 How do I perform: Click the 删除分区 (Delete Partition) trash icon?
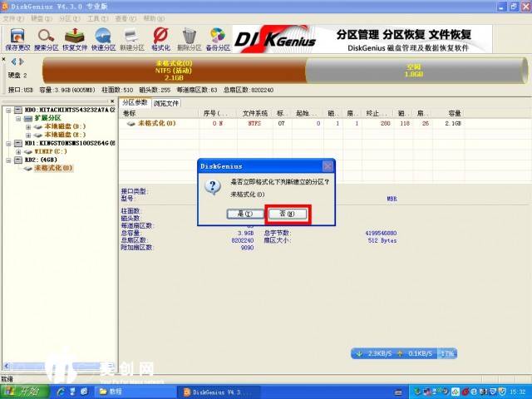click(190, 38)
